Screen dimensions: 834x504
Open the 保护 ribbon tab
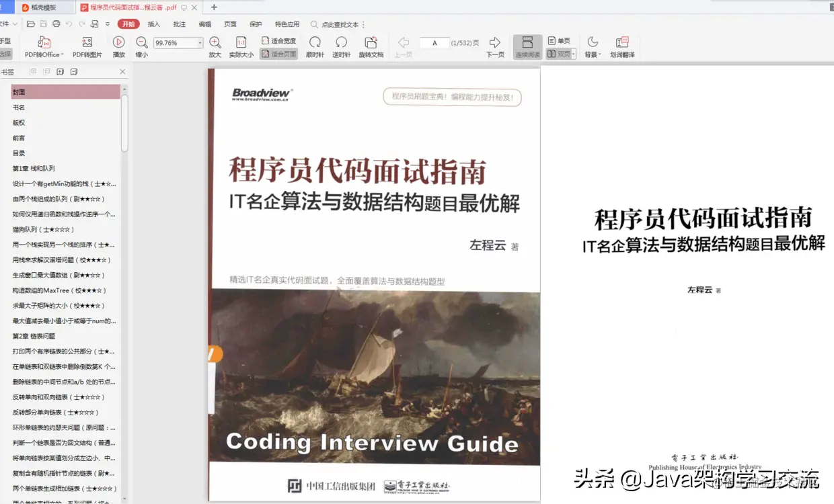[x=256, y=24]
